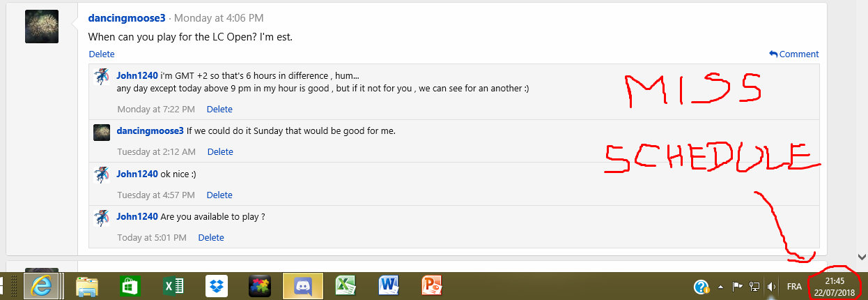This screenshot has width=868, height=300.
Task: Open the Word taskbar icon
Action: (x=389, y=286)
